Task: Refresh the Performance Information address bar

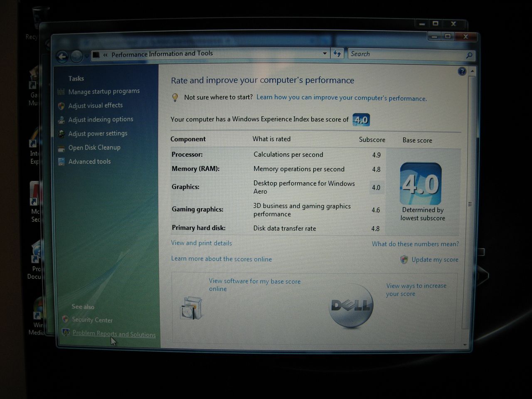Action: point(337,54)
